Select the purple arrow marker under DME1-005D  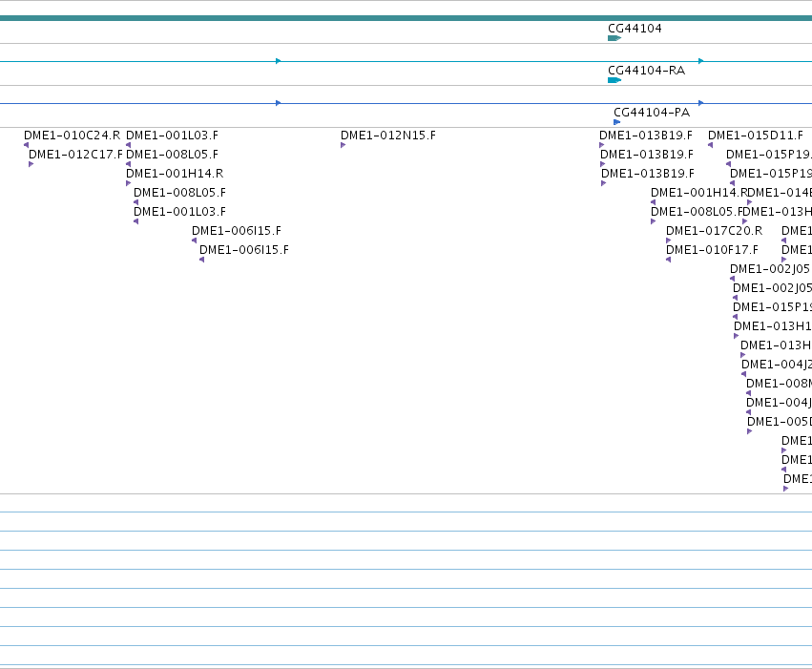coord(749,431)
